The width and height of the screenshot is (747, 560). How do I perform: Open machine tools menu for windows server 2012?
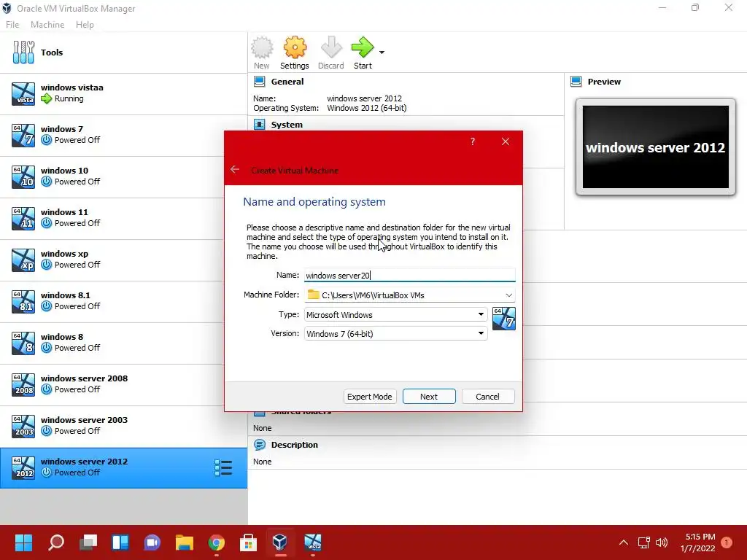coord(223,467)
